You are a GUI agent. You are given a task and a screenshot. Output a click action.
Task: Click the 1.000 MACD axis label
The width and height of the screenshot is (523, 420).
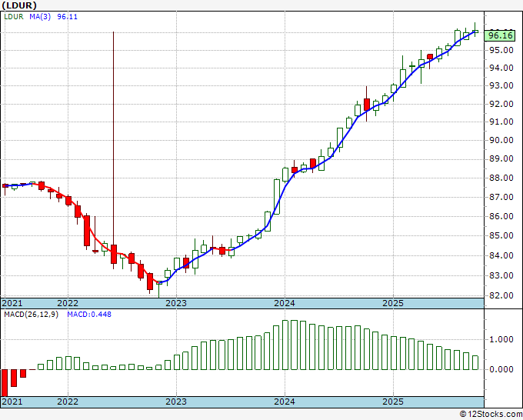pos(501,339)
